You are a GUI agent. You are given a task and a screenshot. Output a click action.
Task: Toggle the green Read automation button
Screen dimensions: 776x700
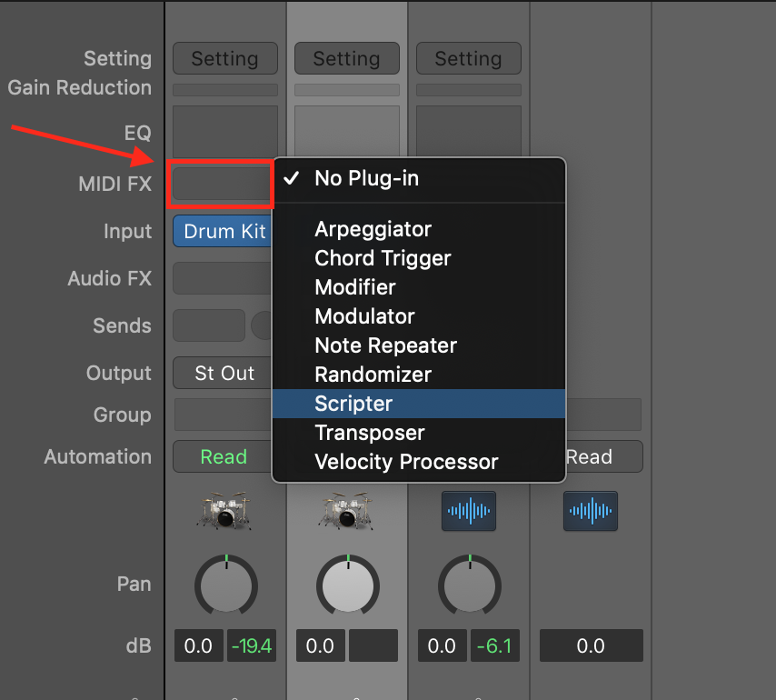223,456
